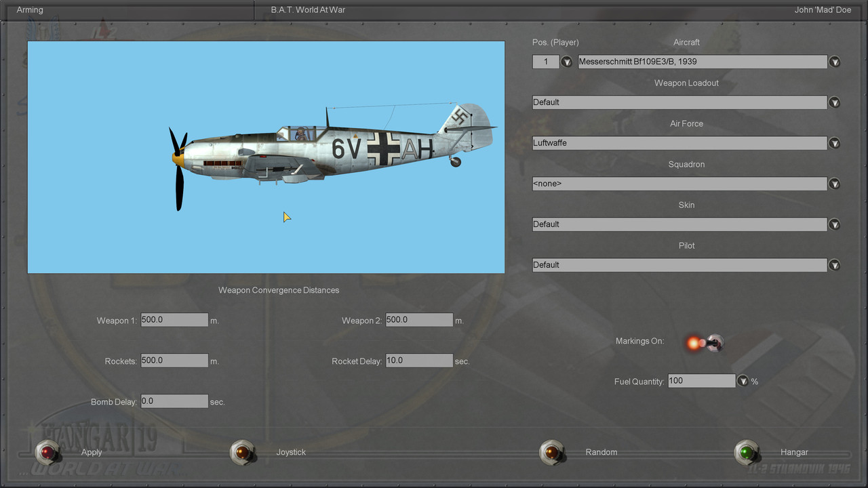Click the Random text label
This screenshot has height=488, width=868.
[601, 452]
